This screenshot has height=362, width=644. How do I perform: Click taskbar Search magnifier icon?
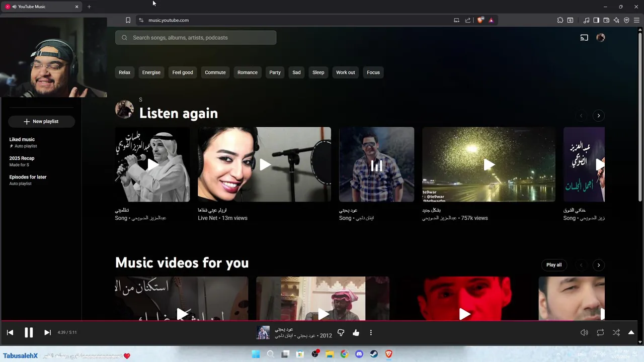tap(270, 354)
